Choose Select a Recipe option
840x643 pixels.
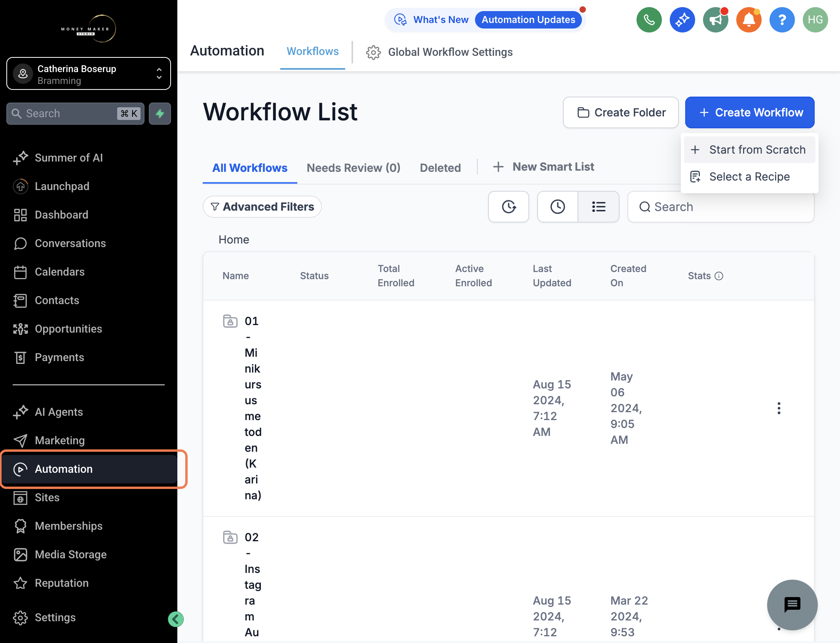[x=749, y=177]
